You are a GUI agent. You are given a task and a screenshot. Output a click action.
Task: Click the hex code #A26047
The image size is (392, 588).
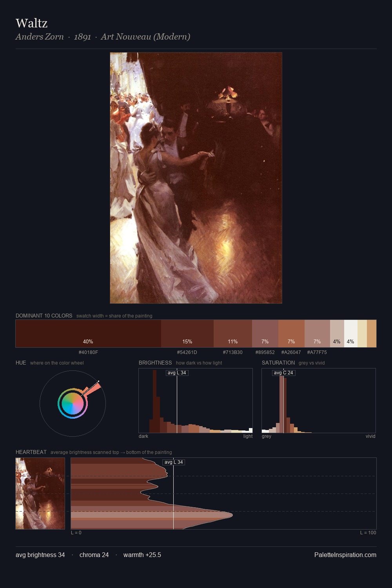coord(291,352)
